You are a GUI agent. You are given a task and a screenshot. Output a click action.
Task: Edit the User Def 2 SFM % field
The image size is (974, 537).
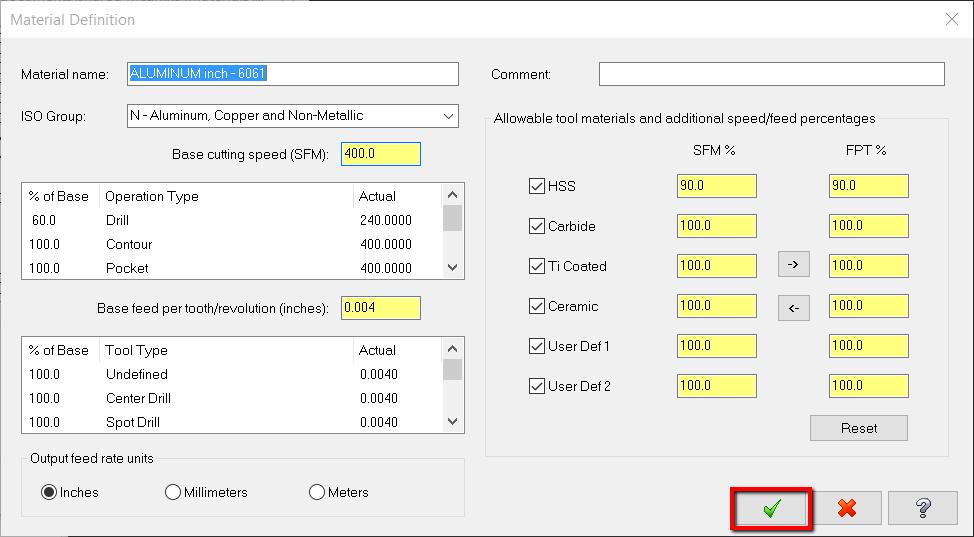[717, 386]
